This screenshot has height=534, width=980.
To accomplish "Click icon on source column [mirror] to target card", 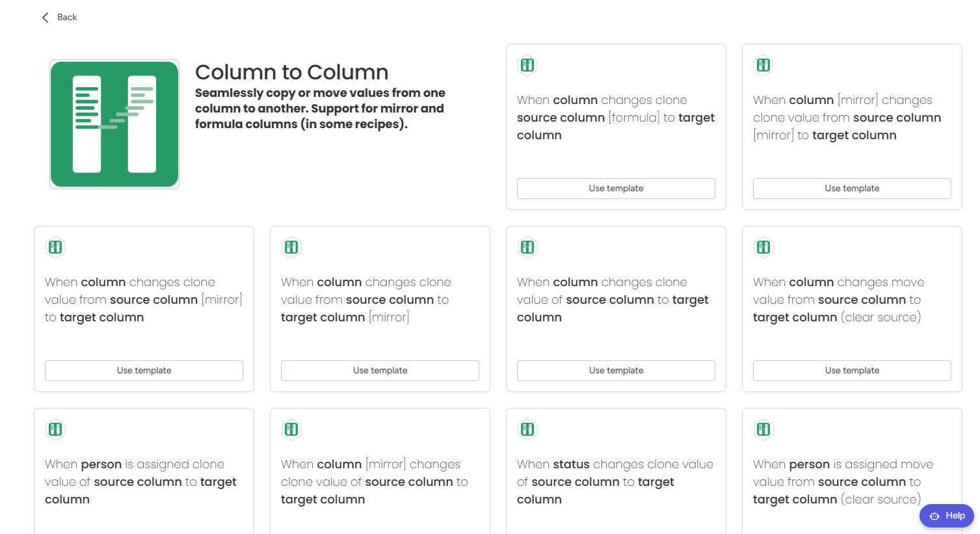I will [55, 247].
